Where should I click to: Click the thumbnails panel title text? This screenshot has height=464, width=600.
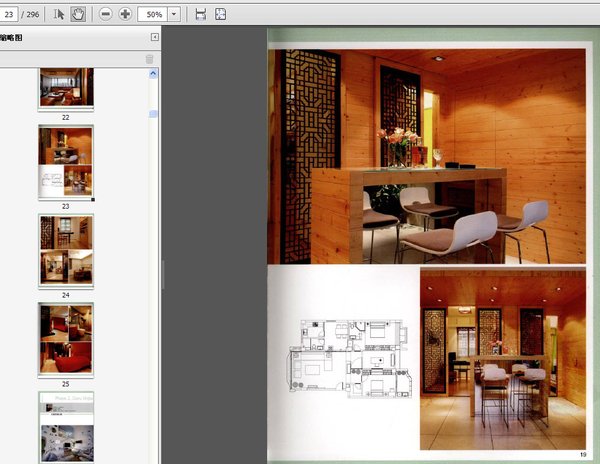point(11,37)
